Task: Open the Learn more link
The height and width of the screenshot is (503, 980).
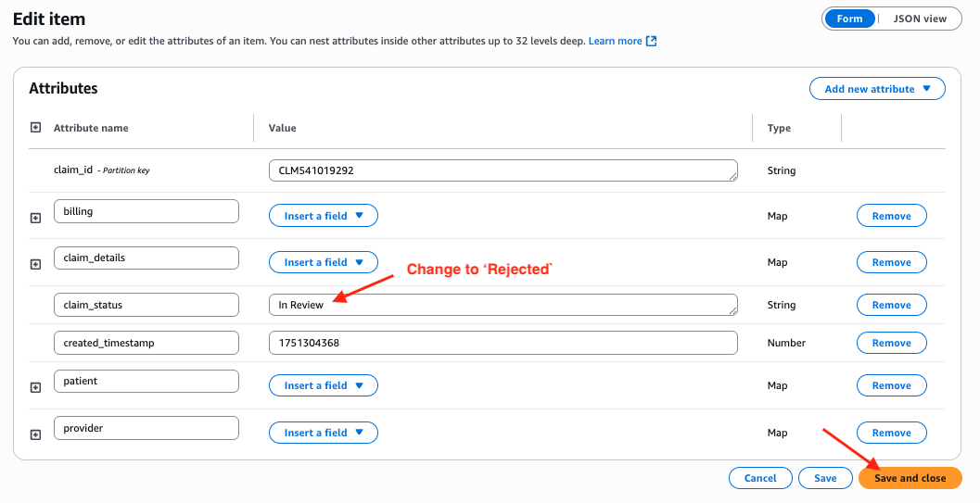Action: click(615, 42)
